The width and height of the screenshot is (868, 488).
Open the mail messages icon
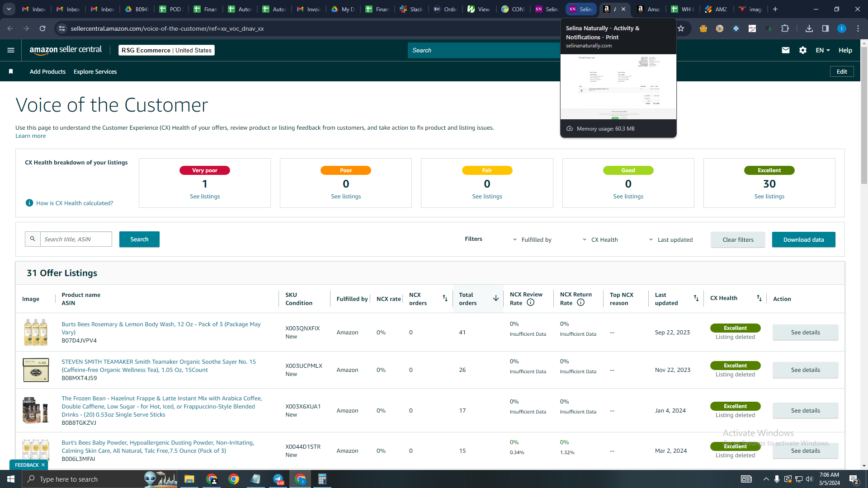pyautogui.click(x=786, y=50)
